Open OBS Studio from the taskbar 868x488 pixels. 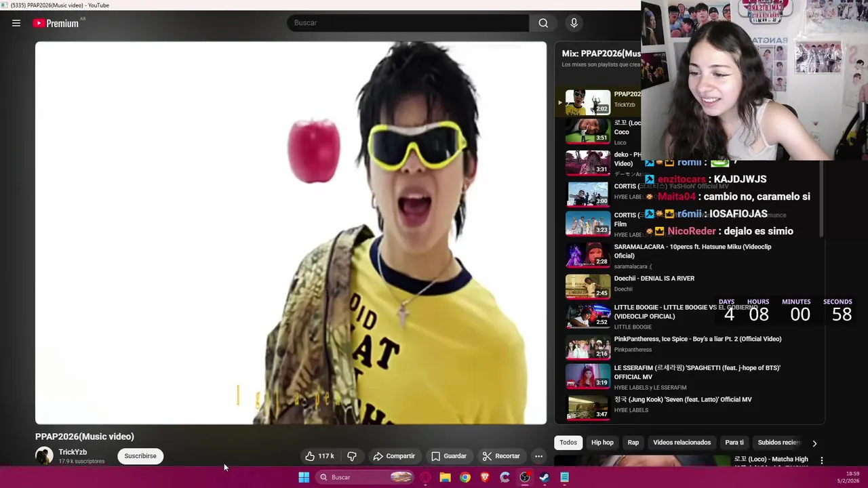(x=525, y=477)
